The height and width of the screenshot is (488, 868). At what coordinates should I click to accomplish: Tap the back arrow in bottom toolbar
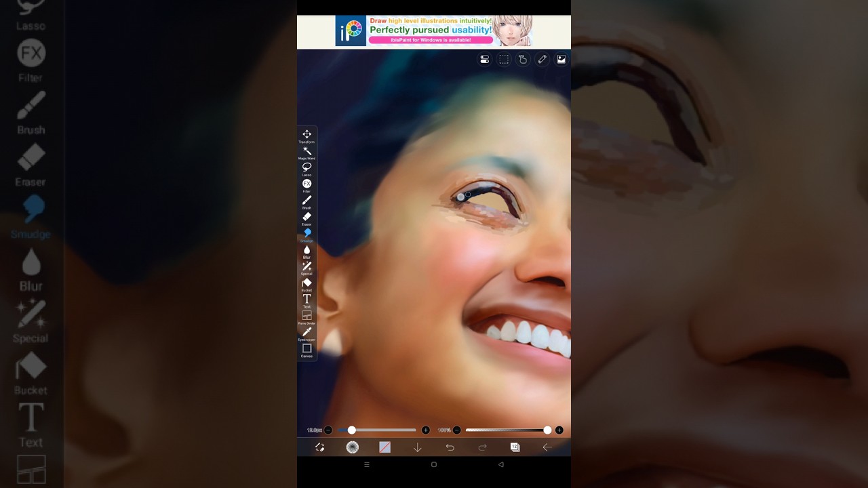[547, 447]
